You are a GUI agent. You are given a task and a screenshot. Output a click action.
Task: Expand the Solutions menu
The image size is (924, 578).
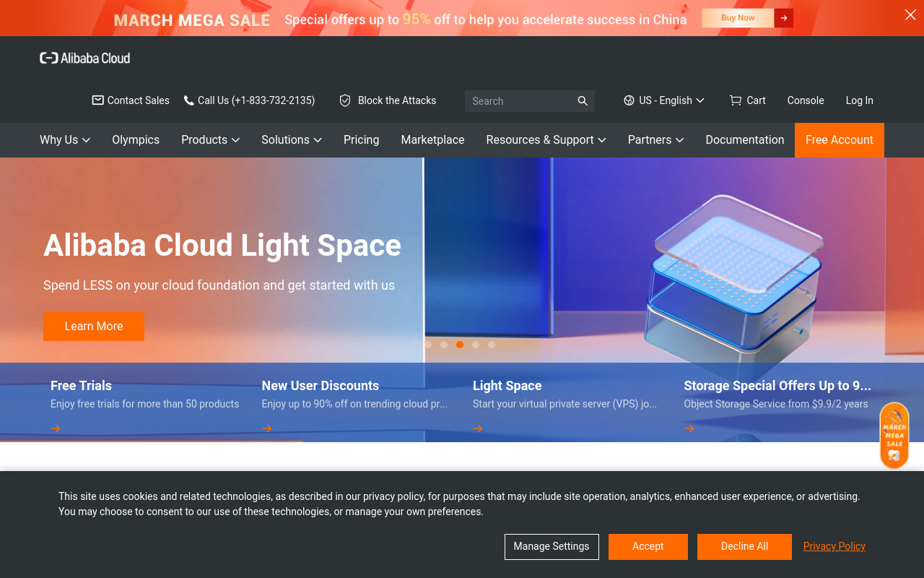292,140
